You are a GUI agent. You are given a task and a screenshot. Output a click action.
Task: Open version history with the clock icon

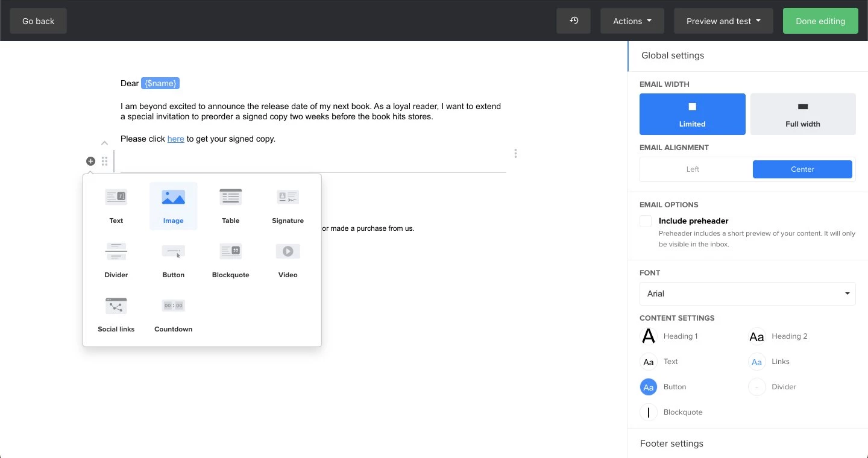(x=573, y=20)
